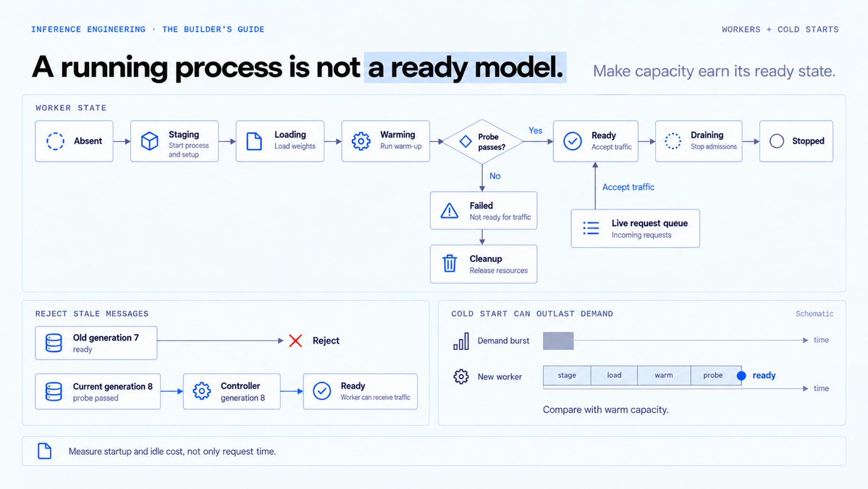Select the database icon for Current generation 8
The width and height of the screenshot is (868, 489).
pyautogui.click(x=54, y=391)
